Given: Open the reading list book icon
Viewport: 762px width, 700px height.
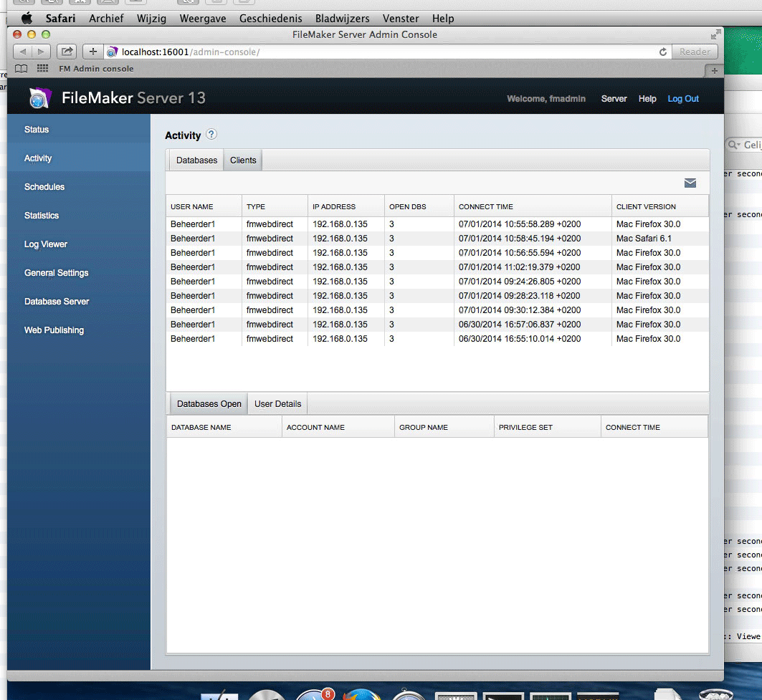Looking at the screenshot, I should [21, 69].
